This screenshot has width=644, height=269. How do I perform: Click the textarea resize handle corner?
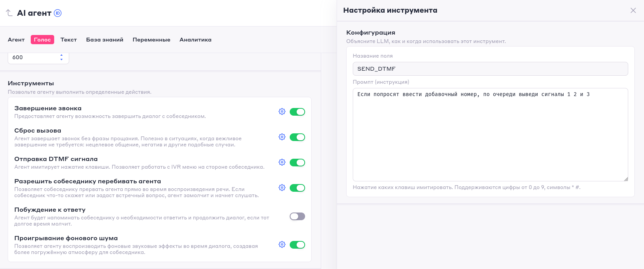coord(626,179)
